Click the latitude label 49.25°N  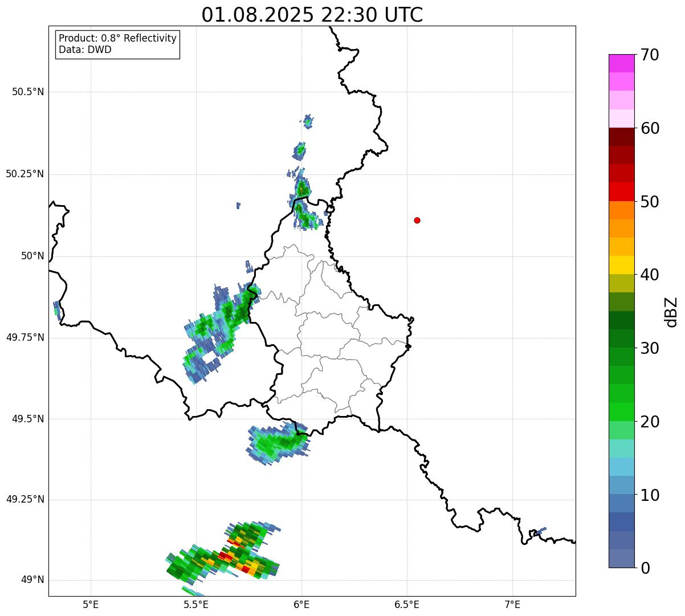25,499
